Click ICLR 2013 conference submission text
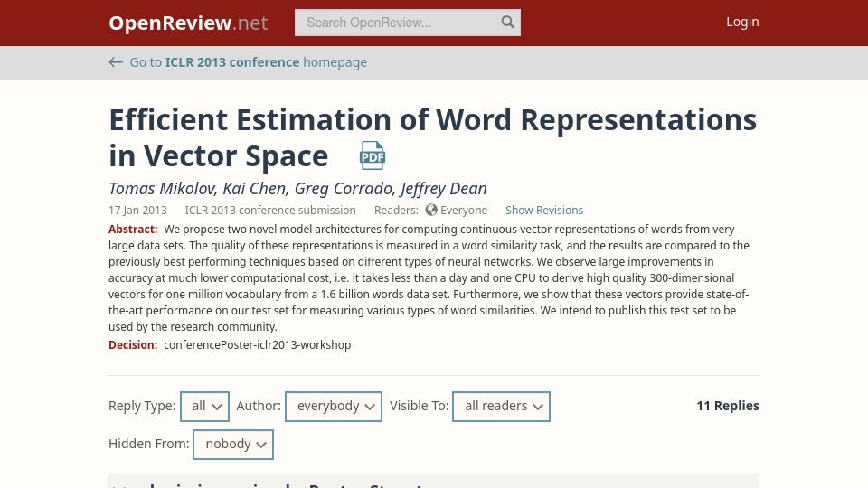This screenshot has width=868, height=488. point(270,211)
